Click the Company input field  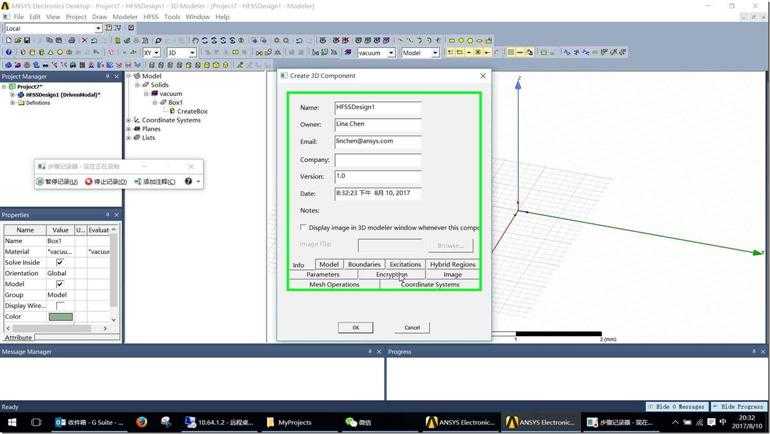click(x=378, y=160)
